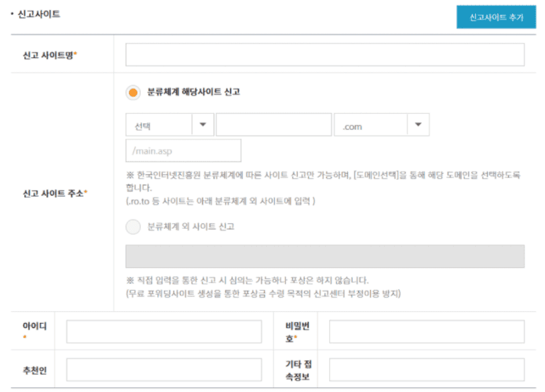Click the 기타 접속정보 input field
This screenshot has width=545, height=392.
(426, 370)
